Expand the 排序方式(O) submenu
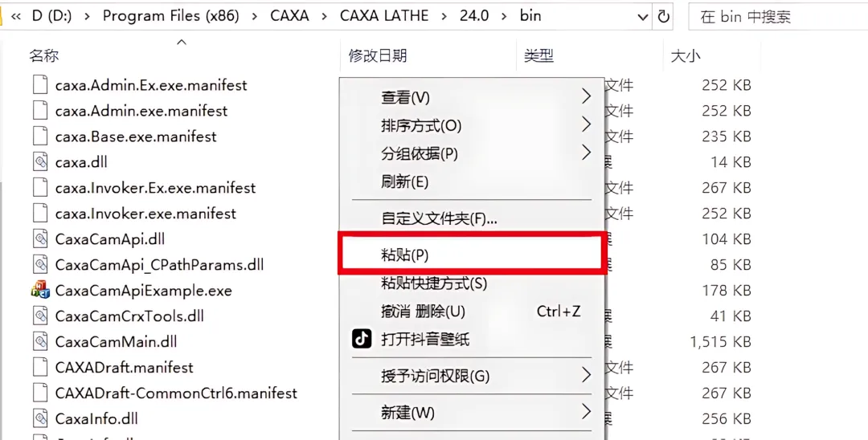 click(x=586, y=125)
